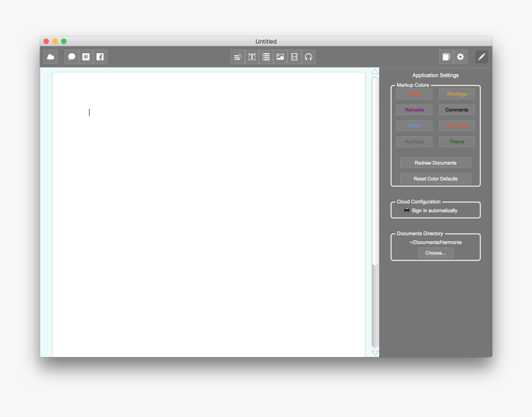
Task: Insert a text box icon
Action: [x=252, y=57]
